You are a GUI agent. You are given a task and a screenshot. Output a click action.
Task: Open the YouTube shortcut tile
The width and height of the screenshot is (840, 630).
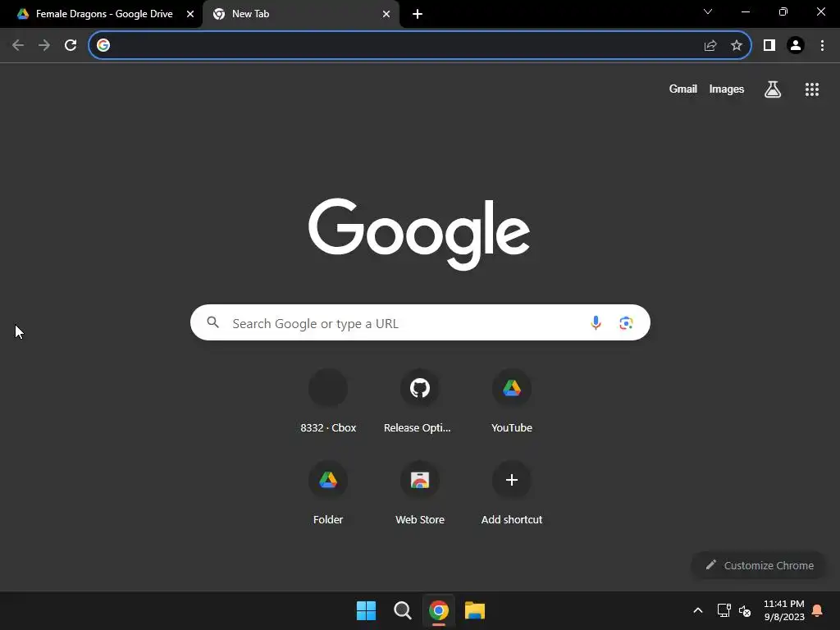(x=512, y=402)
